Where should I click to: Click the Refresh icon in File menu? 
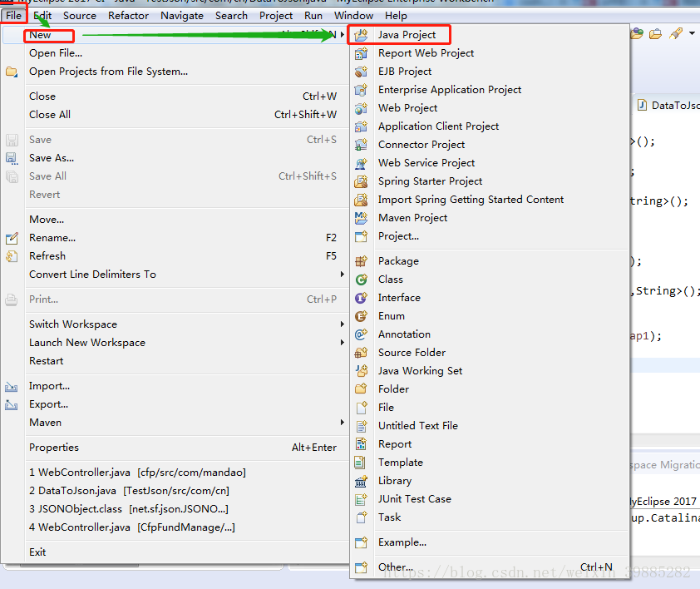[x=12, y=256]
